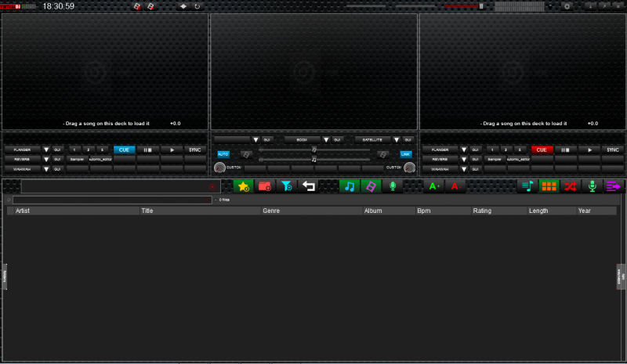Sort the list by Genre column
627x364 pixels.
312,211
